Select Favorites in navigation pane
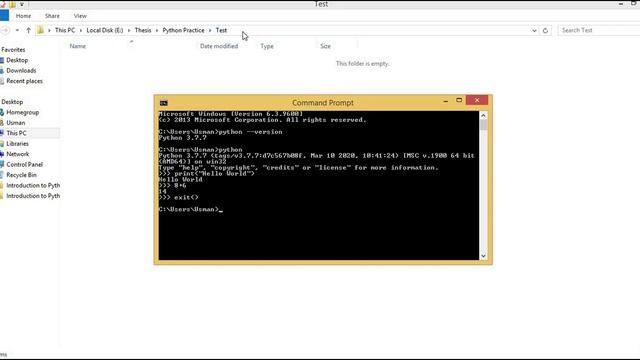640x360 pixels. pyautogui.click(x=13, y=49)
